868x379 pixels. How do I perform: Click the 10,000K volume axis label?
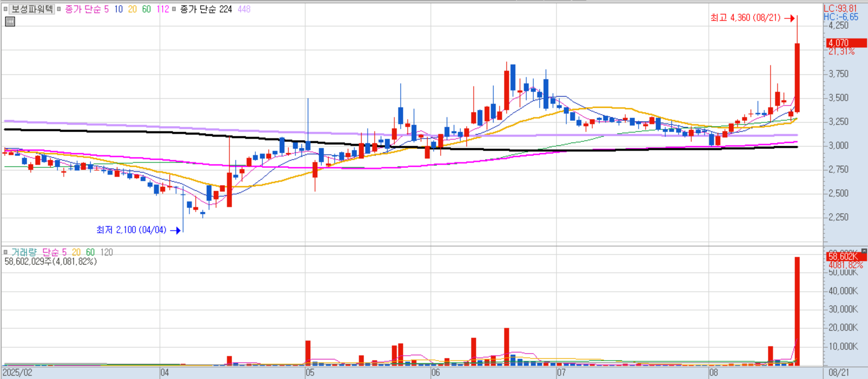click(x=843, y=346)
